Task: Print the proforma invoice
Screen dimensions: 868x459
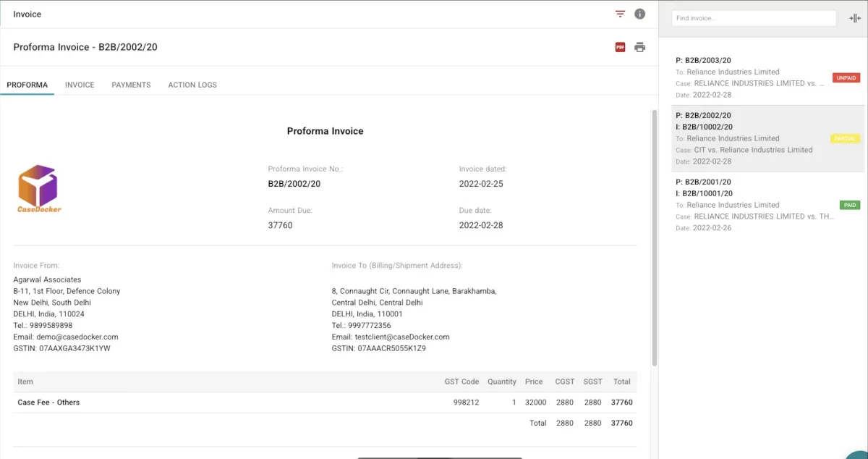Action: pos(639,47)
